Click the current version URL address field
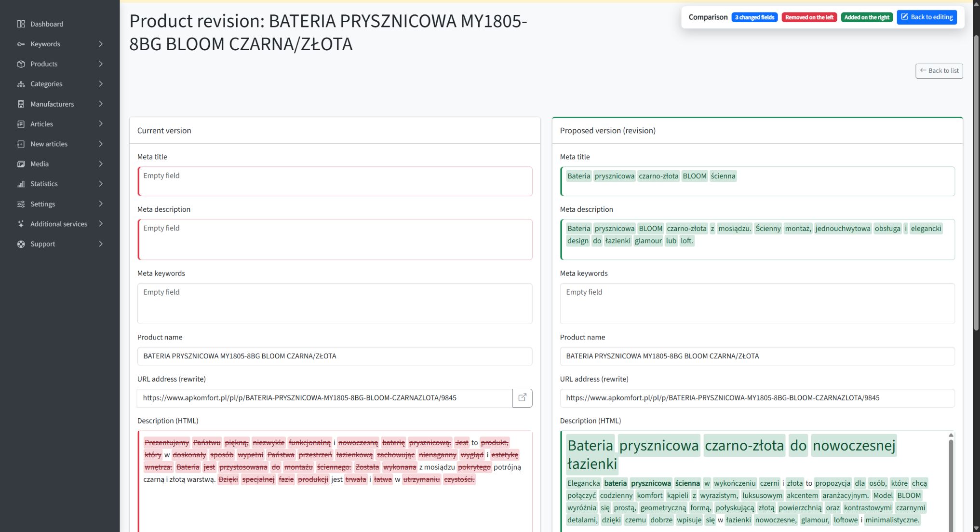The width and height of the screenshot is (980, 532). click(324, 398)
